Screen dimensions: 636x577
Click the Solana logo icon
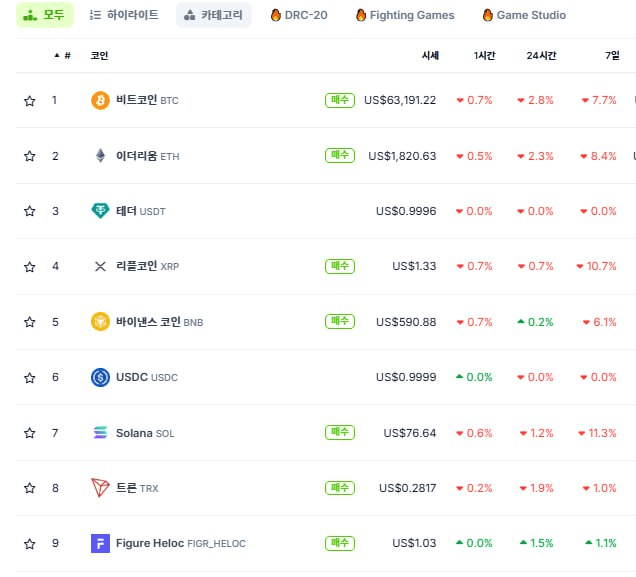pos(100,433)
